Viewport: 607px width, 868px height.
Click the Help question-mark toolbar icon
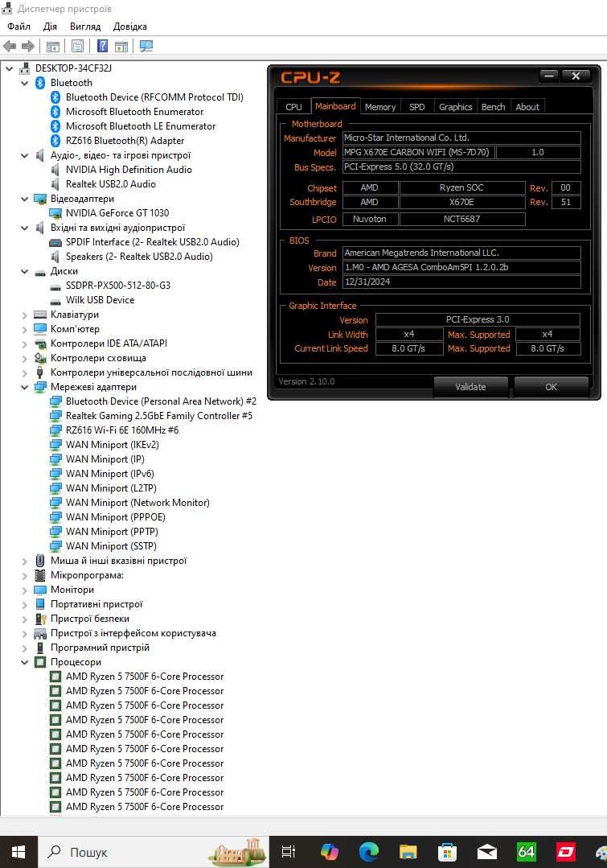coord(102,47)
